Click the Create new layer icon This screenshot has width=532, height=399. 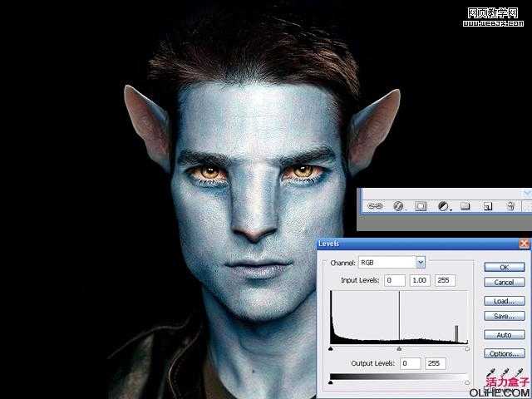[488, 206]
